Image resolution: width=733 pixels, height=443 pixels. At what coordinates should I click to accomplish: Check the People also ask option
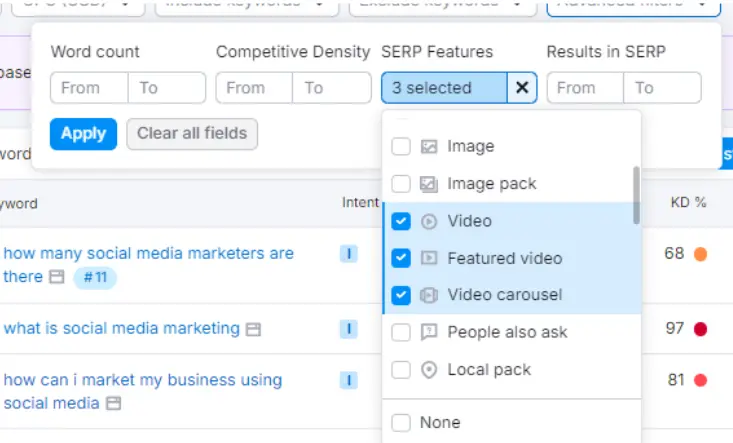tap(401, 332)
